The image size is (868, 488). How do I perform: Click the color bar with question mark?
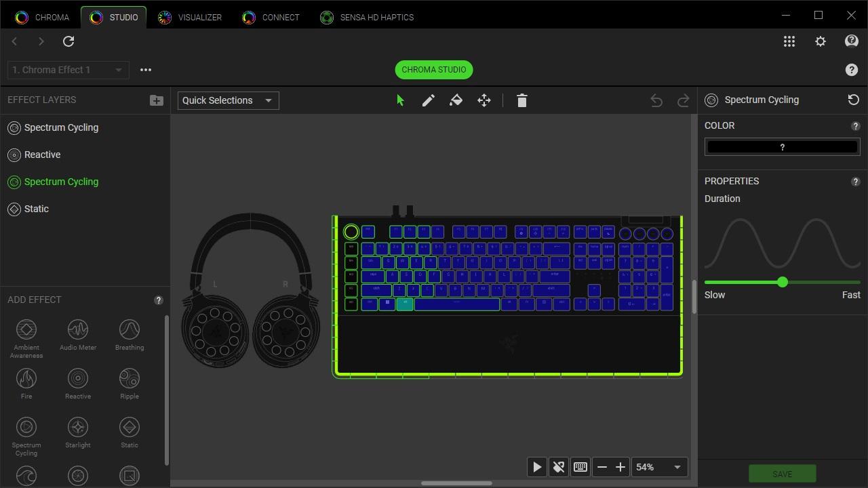(x=783, y=146)
